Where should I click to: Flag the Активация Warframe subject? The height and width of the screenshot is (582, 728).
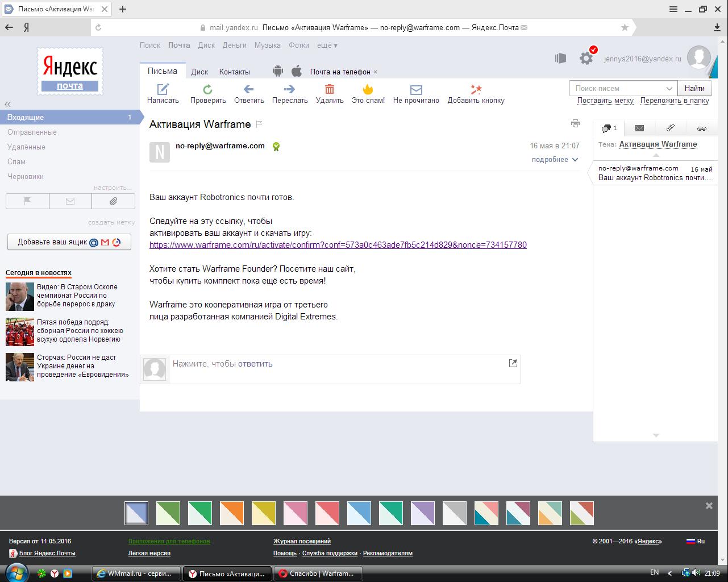[x=259, y=124]
